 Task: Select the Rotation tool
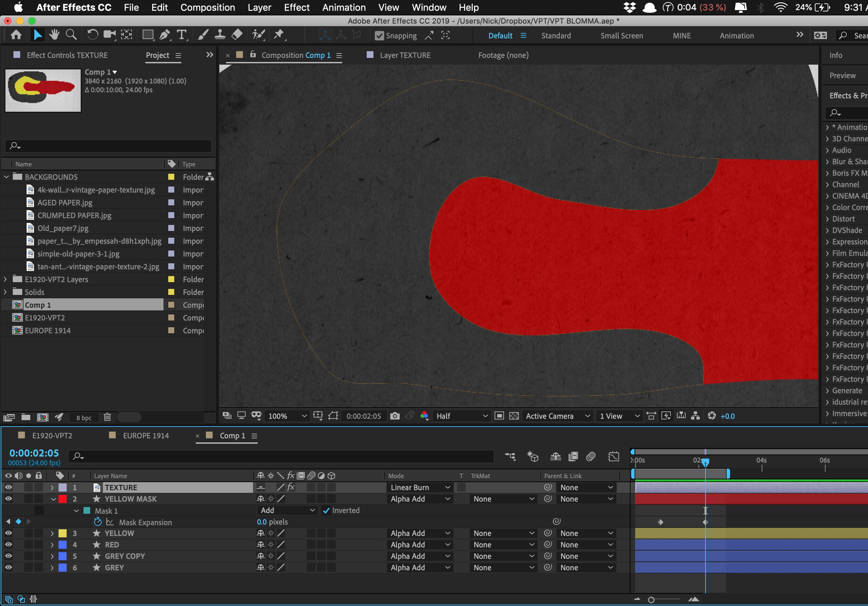click(x=93, y=35)
